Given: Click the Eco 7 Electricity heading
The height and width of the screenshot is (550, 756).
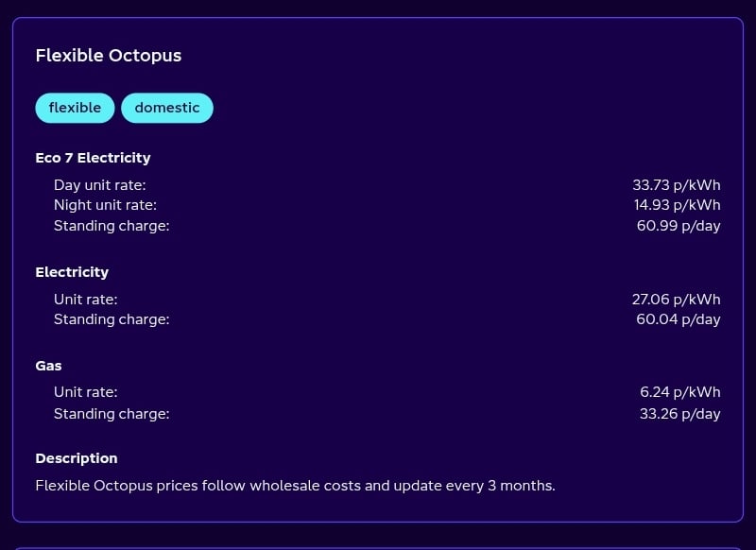Looking at the screenshot, I should click(93, 158).
